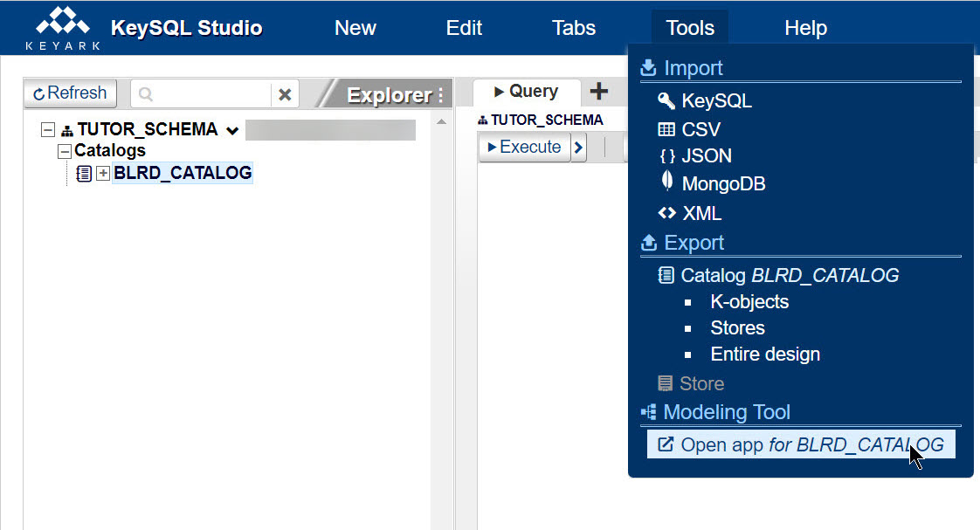Click the MongoDB leaf icon
The width and height of the screenshot is (980, 530).
(x=667, y=181)
